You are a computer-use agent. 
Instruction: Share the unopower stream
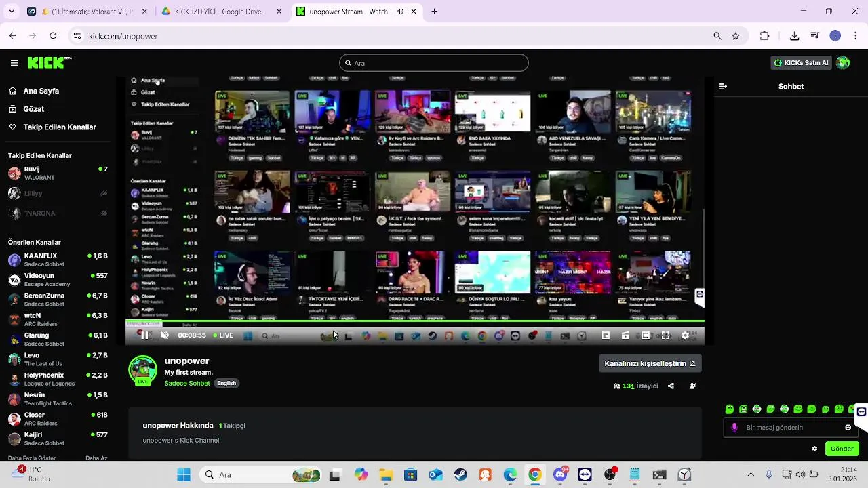671,386
